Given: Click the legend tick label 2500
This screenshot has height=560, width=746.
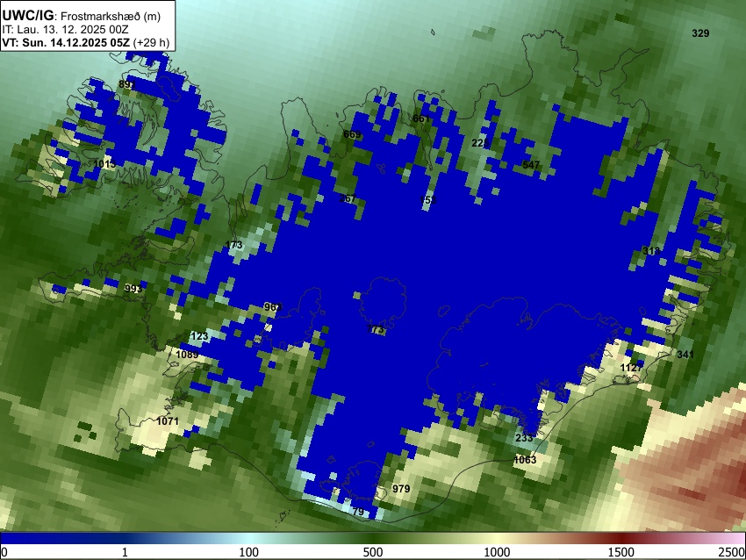Looking at the screenshot, I should pos(732,552).
